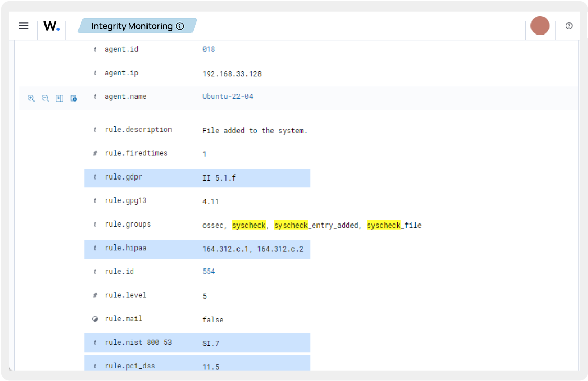Click the string type icon beside rule.description

94,129
